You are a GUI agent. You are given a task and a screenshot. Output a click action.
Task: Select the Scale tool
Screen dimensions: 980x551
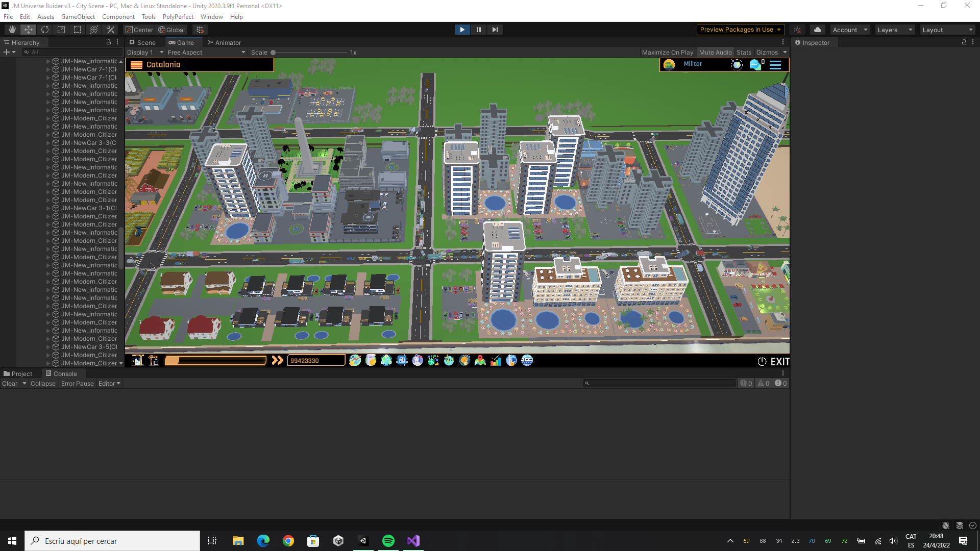click(x=61, y=30)
